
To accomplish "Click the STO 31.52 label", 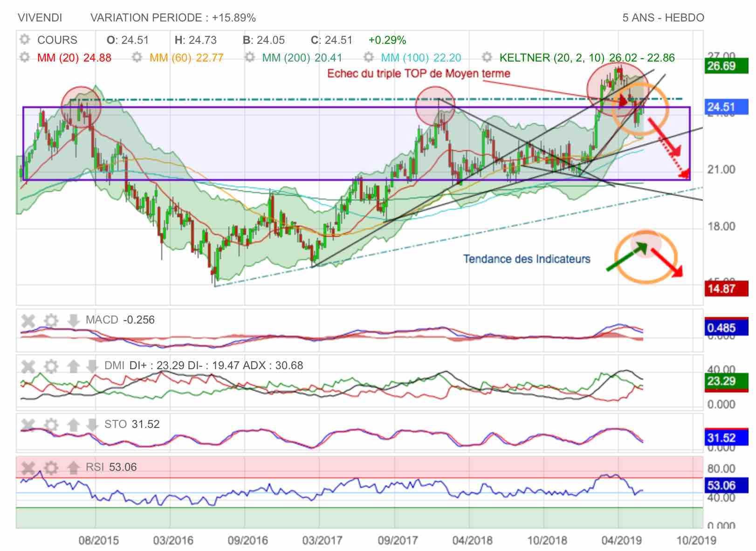I will click(x=132, y=424).
